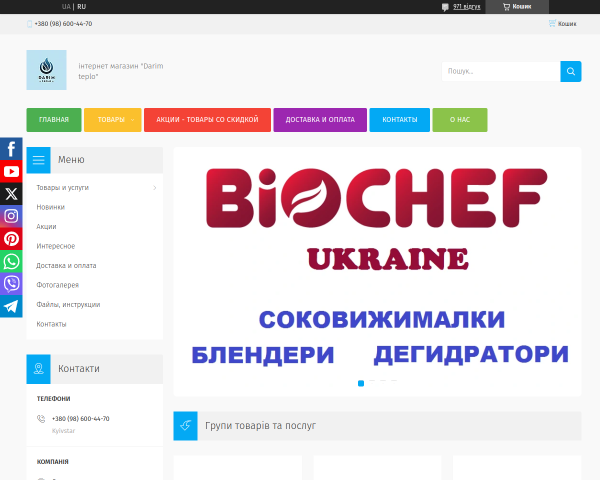Open the Facebook social link
600x480 pixels.
11,149
